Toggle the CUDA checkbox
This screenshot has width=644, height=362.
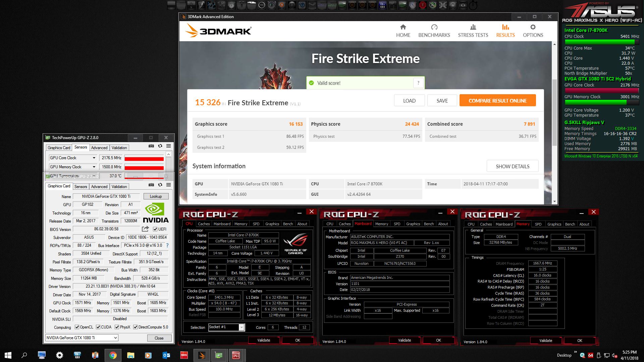pos(98,327)
